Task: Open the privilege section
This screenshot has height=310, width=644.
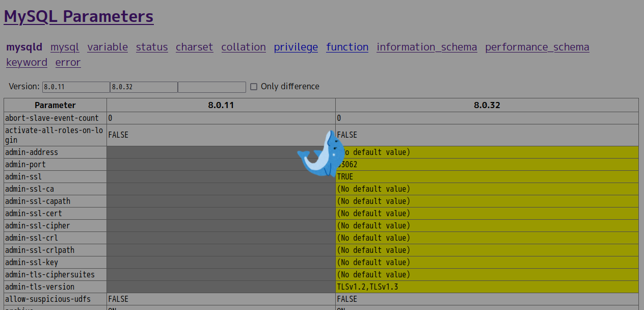Action: [296, 47]
